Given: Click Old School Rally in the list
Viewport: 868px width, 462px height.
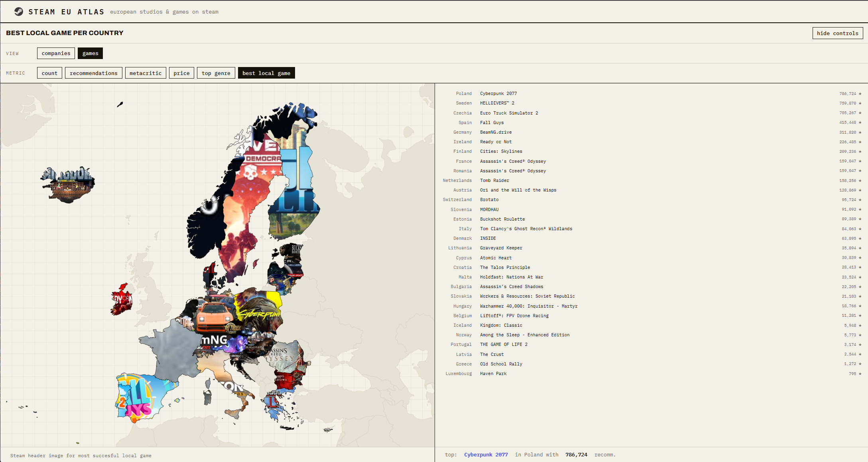Looking at the screenshot, I should coord(501,364).
